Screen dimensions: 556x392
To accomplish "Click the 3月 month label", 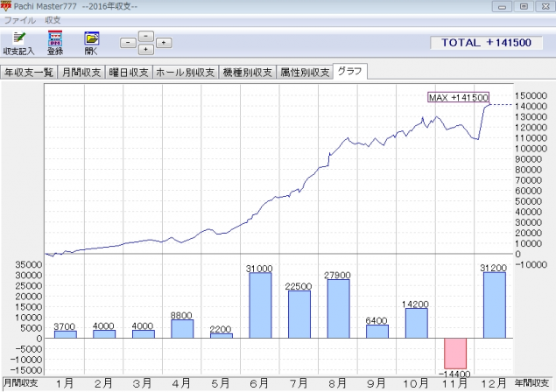I will (x=142, y=383).
